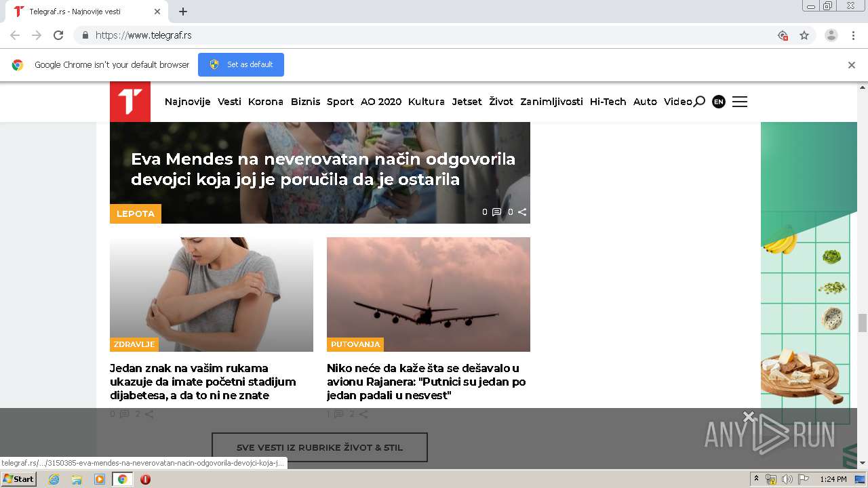Viewport: 868px width, 488px height.
Task: Go to the Život section
Action: pos(501,102)
